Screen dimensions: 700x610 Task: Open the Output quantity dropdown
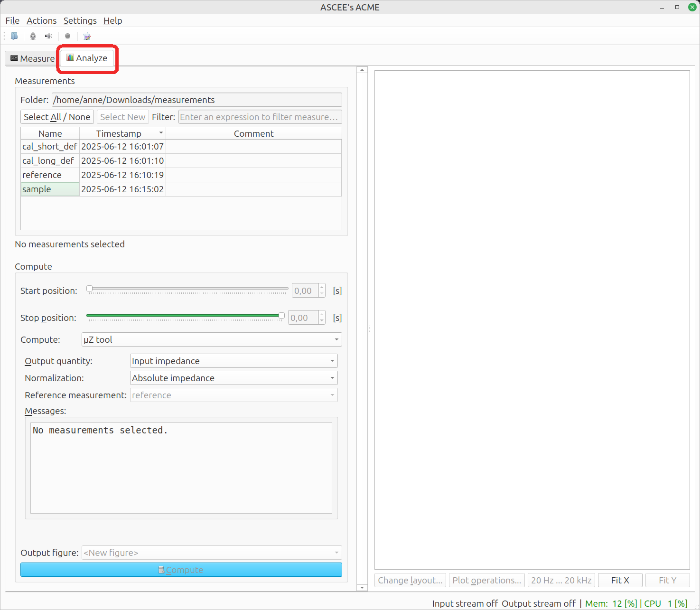(233, 361)
